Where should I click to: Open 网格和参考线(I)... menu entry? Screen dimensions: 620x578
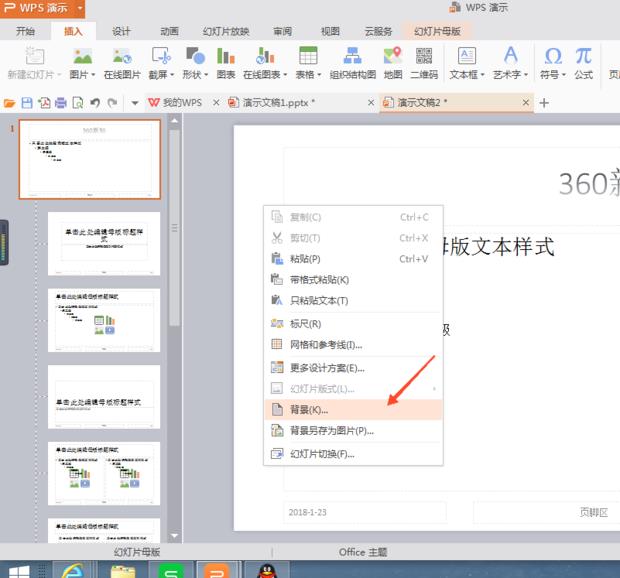point(353,345)
